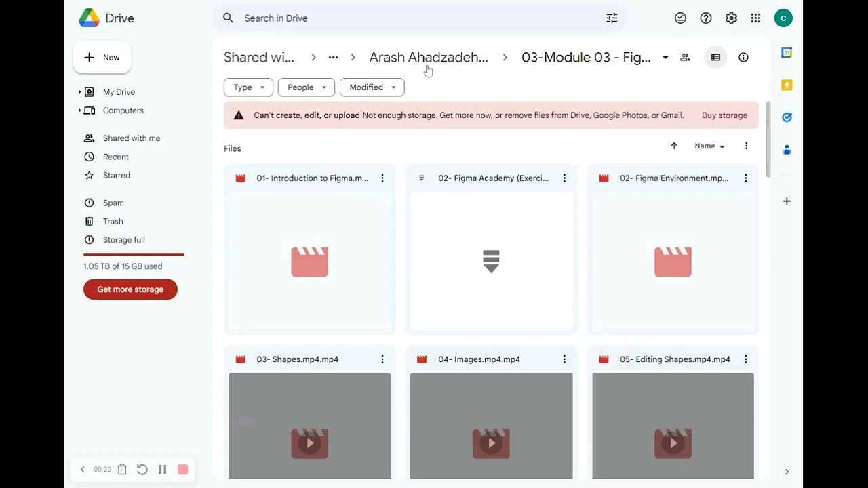Delete the recording with the trash icon
This screenshot has height=488, width=868.
point(122,469)
